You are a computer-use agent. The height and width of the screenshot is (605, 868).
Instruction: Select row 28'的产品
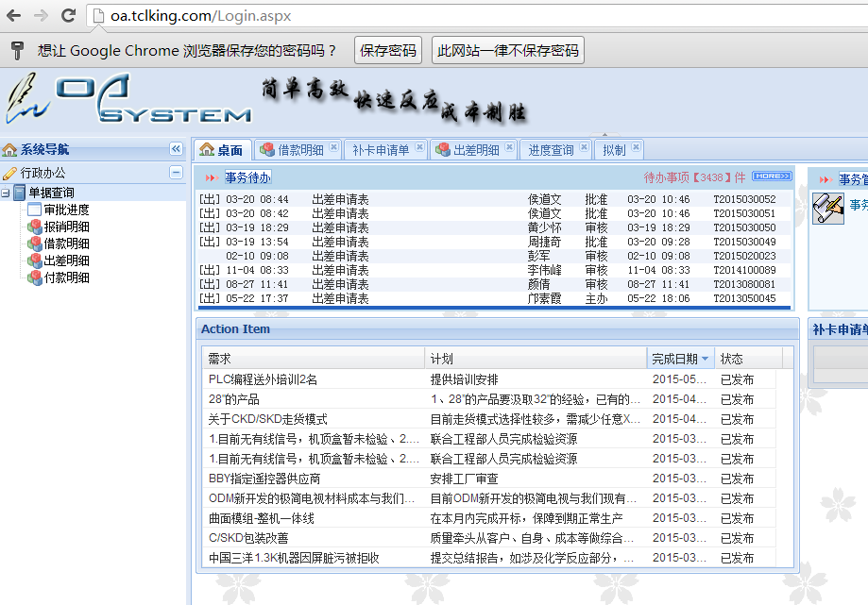click(489, 399)
